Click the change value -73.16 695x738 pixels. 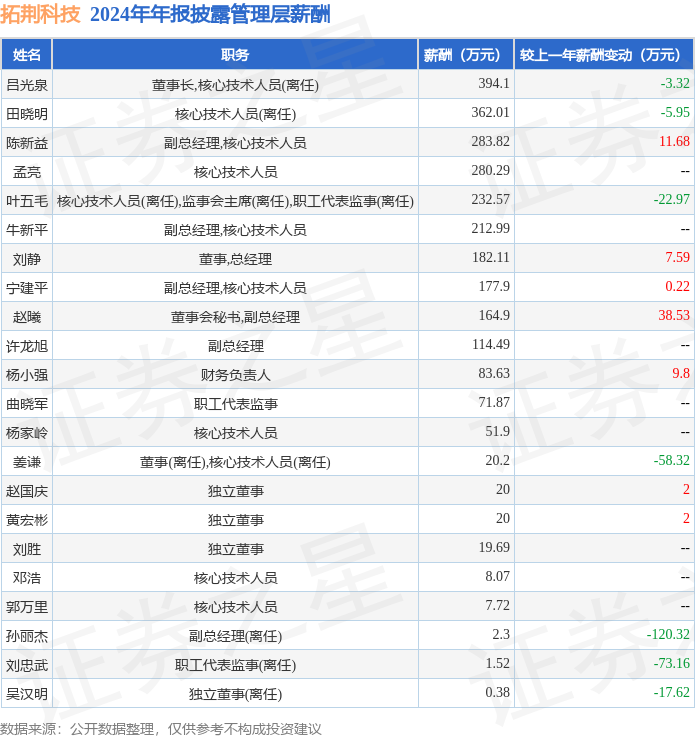pyautogui.click(x=671, y=664)
